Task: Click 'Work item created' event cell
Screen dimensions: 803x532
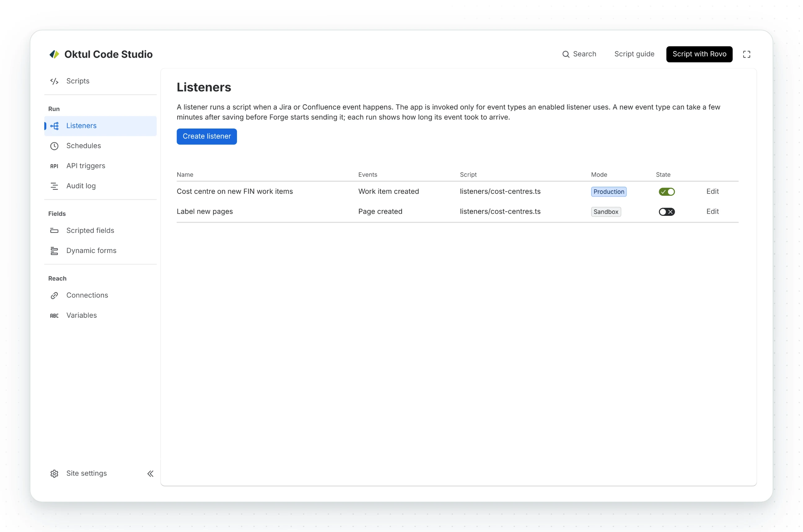Action: coord(388,191)
